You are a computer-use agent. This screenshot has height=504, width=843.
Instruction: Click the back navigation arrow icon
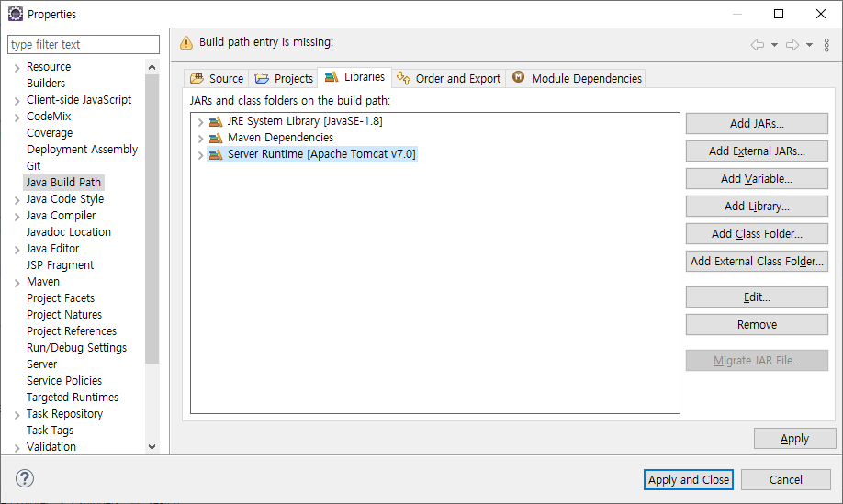[757, 45]
